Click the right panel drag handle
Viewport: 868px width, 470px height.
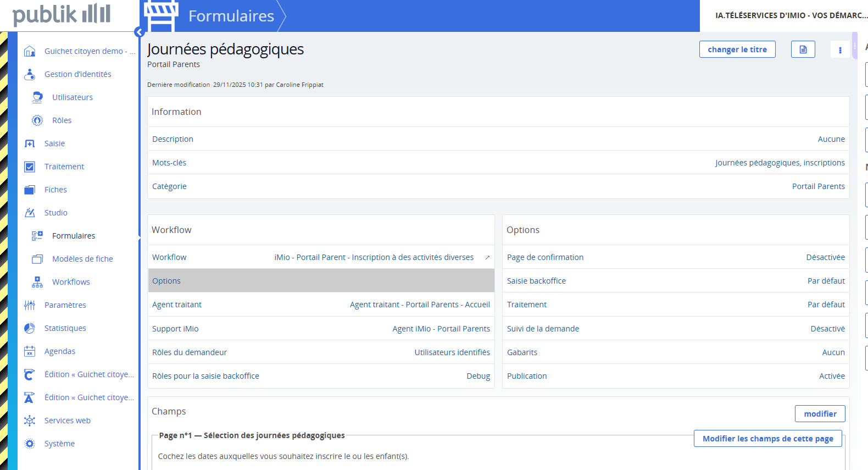tap(854, 46)
